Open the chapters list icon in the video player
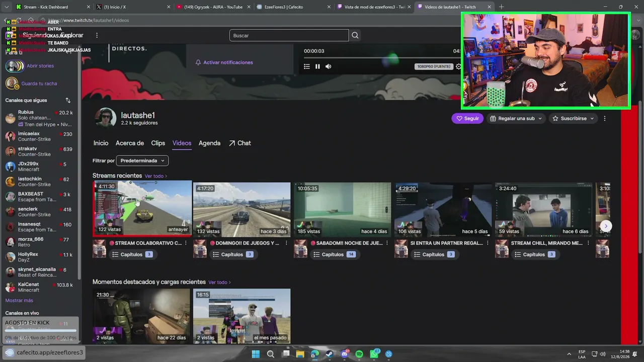 tap(307, 66)
